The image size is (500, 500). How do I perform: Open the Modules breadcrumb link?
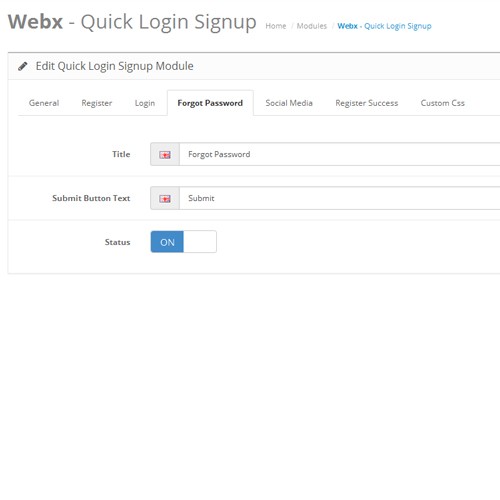[312, 26]
